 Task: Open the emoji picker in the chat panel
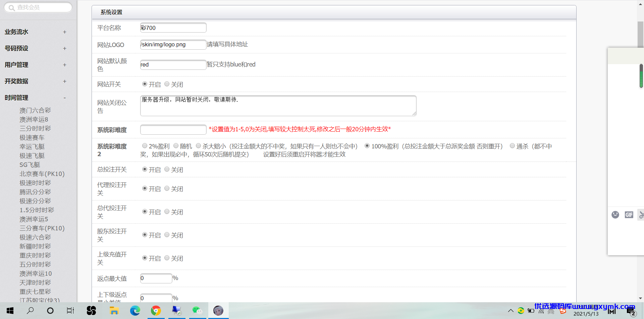pyautogui.click(x=615, y=215)
